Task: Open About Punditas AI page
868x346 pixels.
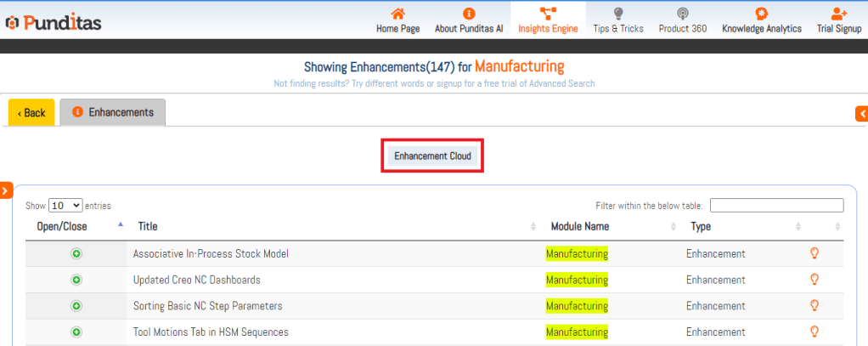Action: point(469,20)
